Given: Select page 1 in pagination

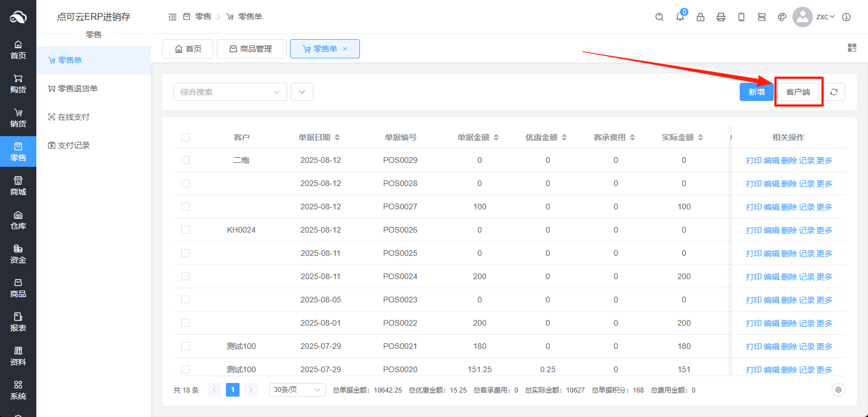Looking at the screenshot, I should tap(233, 390).
